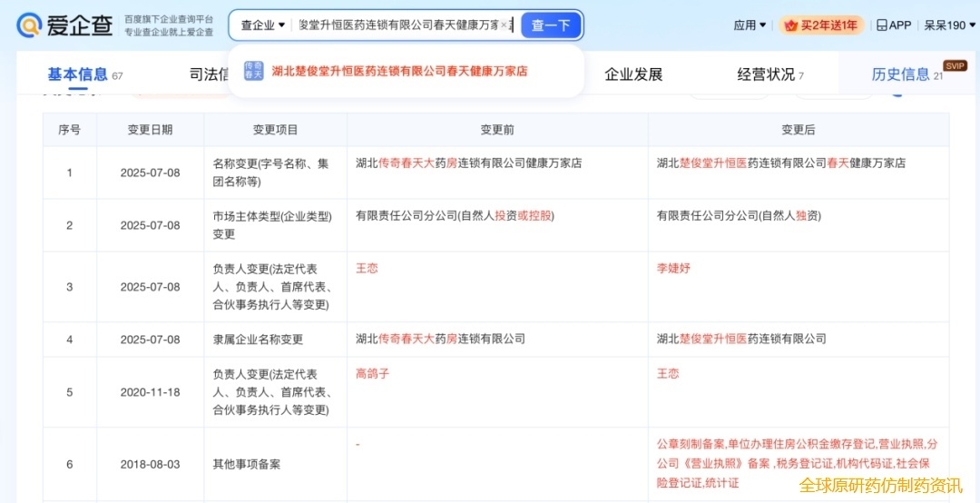Switch to the 基本信息 tab
980x503 pixels.
pos(78,74)
